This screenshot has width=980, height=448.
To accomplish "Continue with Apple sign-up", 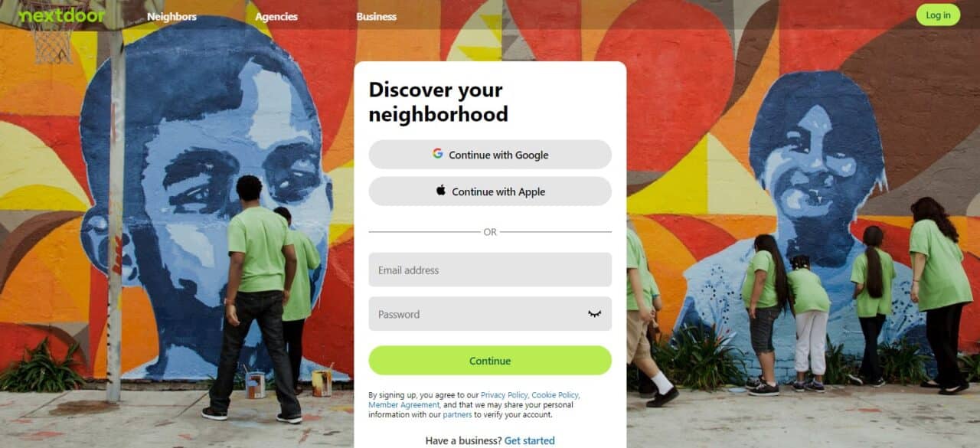I will (x=490, y=191).
